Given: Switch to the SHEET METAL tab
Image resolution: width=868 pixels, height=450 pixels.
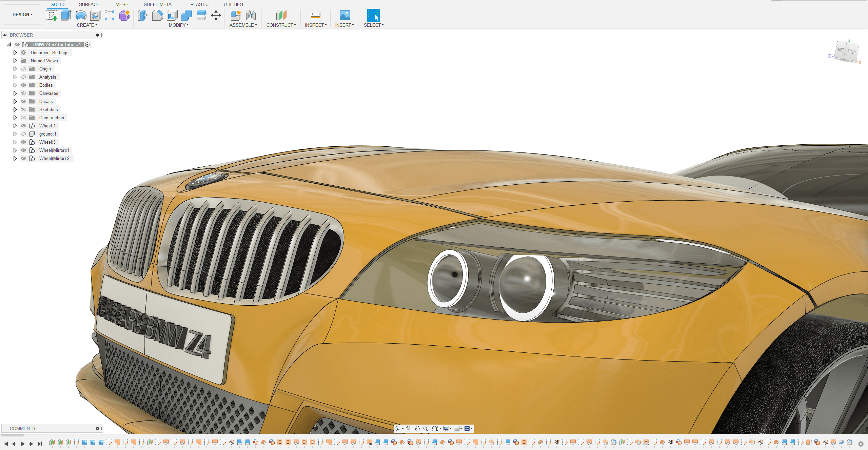Looking at the screenshot, I should [x=159, y=4].
